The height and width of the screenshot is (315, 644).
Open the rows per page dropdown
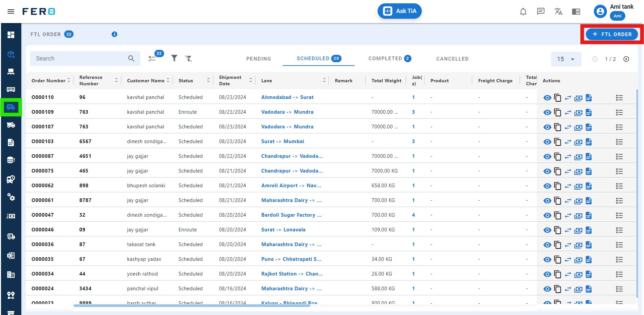[566, 59]
